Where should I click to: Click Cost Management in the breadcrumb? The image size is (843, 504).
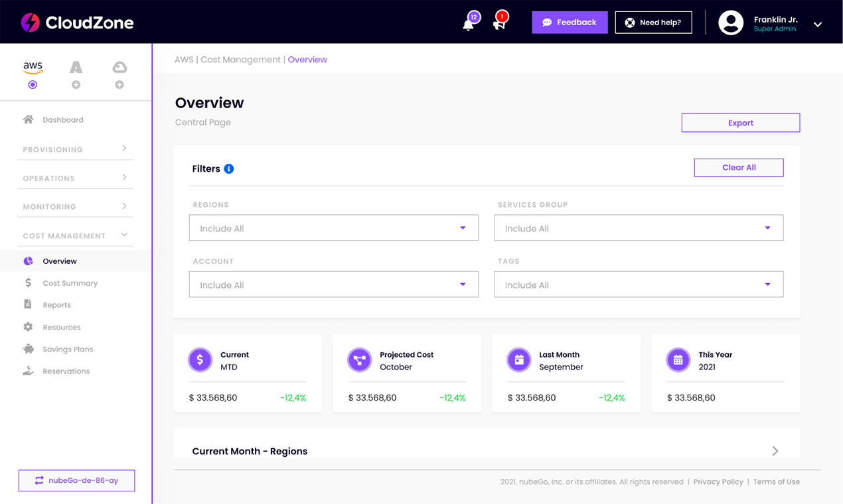pos(240,60)
